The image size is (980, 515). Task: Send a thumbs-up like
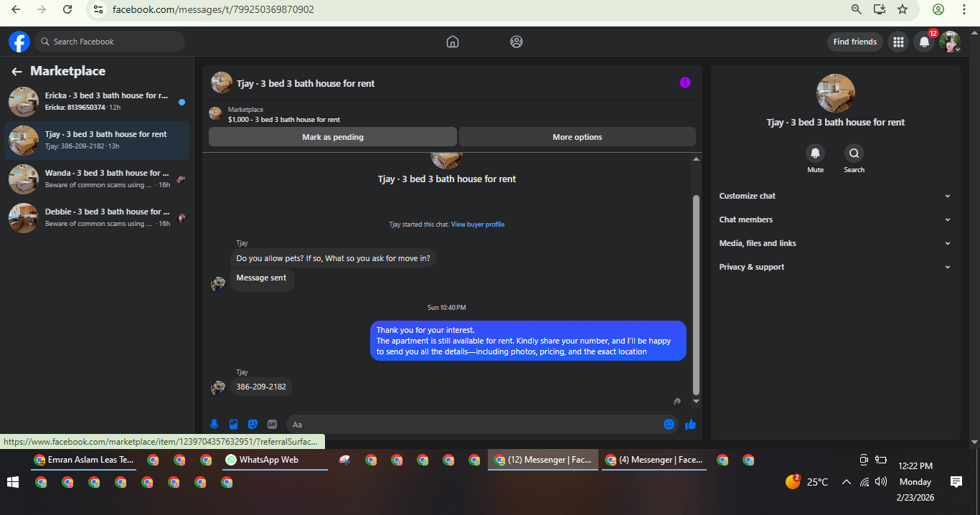click(690, 424)
